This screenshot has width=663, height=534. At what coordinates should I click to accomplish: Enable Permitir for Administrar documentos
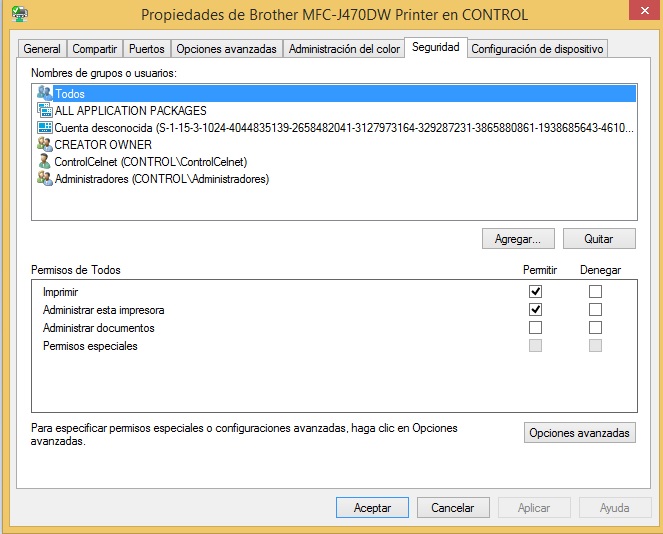(536, 328)
